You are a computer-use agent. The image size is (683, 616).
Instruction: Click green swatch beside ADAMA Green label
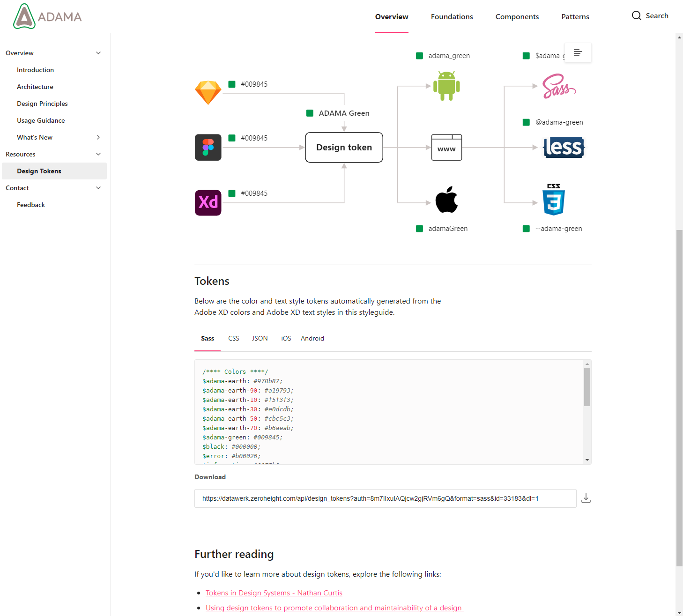point(310,113)
